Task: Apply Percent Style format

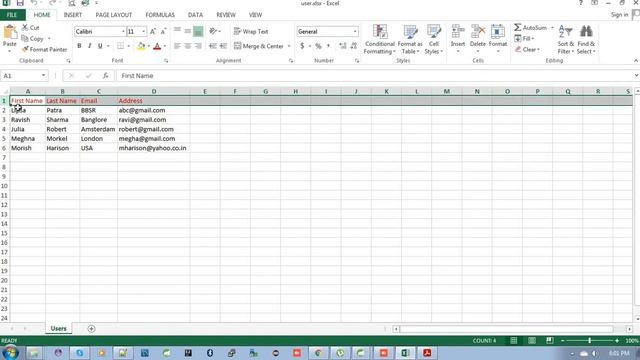Action: [x=318, y=46]
